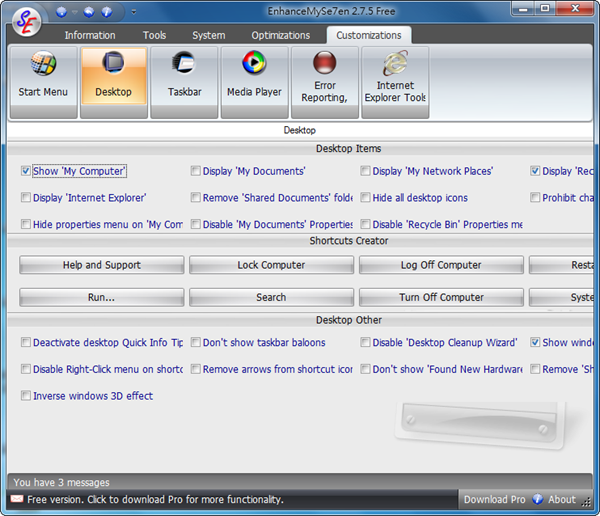Screen dimensions: 600x516
Task: Toggle the Display 'Rec...' checkbox
Action: coord(535,171)
